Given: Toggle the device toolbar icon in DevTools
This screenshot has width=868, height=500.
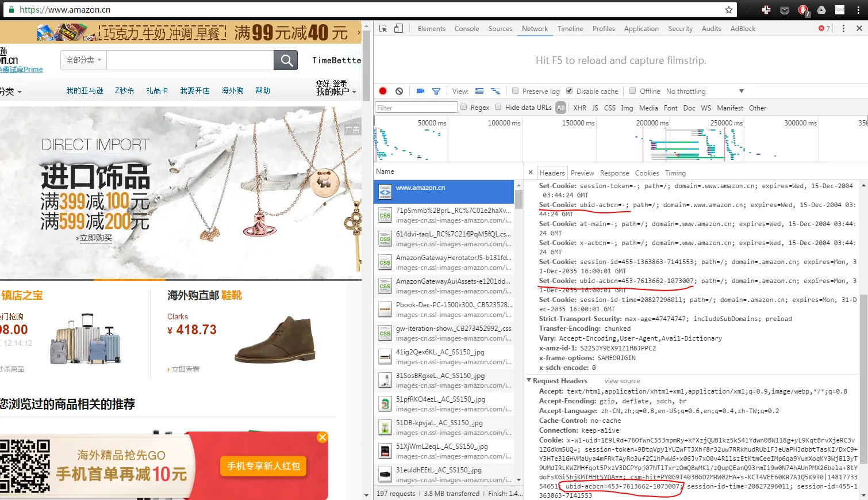Looking at the screenshot, I should [x=398, y=28].
